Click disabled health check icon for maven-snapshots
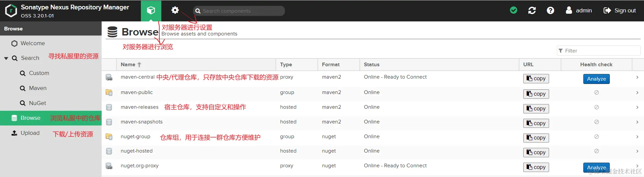 click(x=596, y=122)
